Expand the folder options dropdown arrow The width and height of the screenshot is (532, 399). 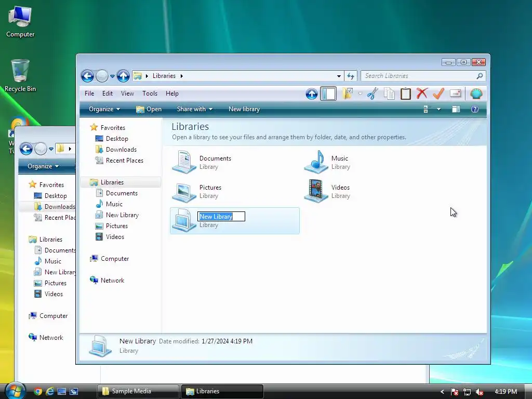tap(360, 94)
